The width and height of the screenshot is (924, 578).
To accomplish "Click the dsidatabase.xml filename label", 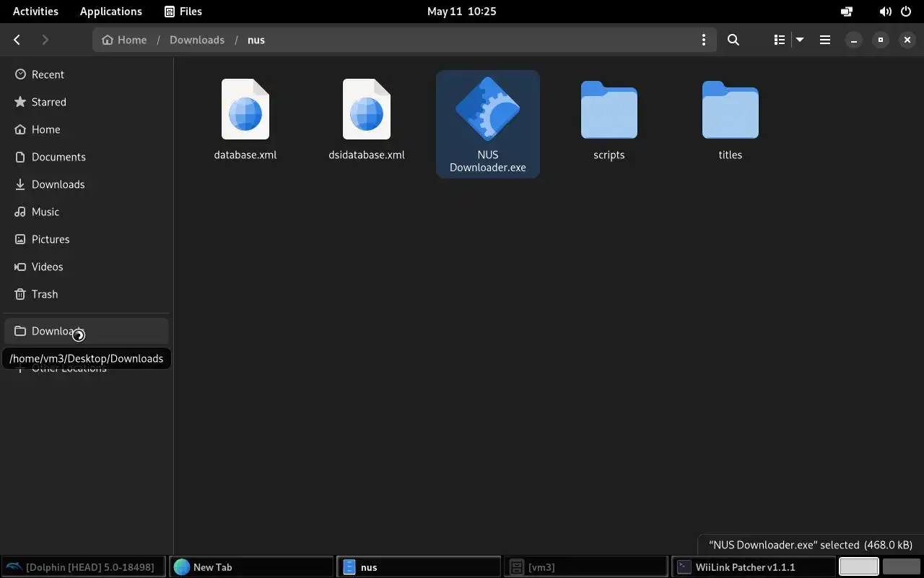I will (367, 155).
